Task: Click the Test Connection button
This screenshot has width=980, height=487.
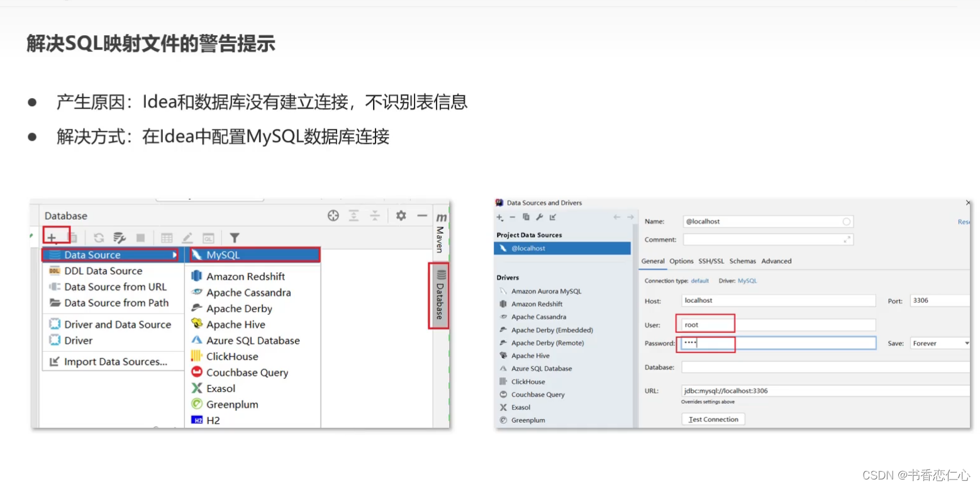Action: (713, 419)
